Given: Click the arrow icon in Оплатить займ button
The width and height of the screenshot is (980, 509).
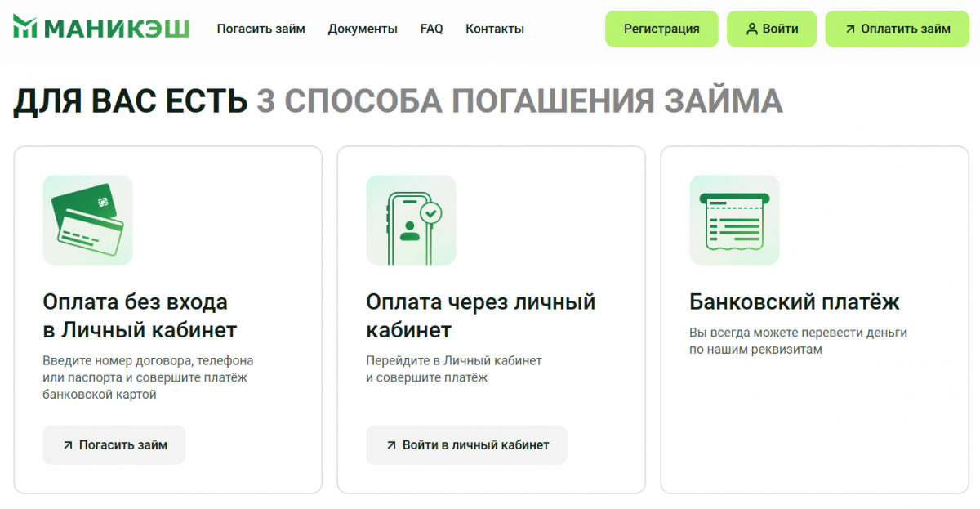Looking at the screenshot, I should 850,29.
